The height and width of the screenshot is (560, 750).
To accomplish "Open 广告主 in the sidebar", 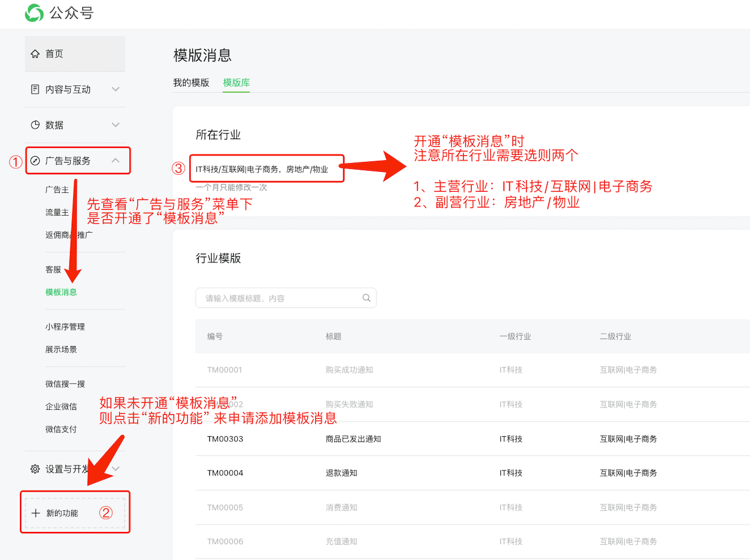I will (x=57, y=190).
